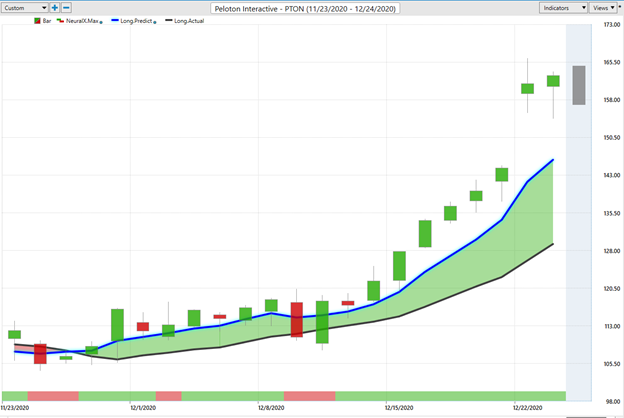Select the 165.50 price axis label

pyautogui.click(x=612, y=63)
